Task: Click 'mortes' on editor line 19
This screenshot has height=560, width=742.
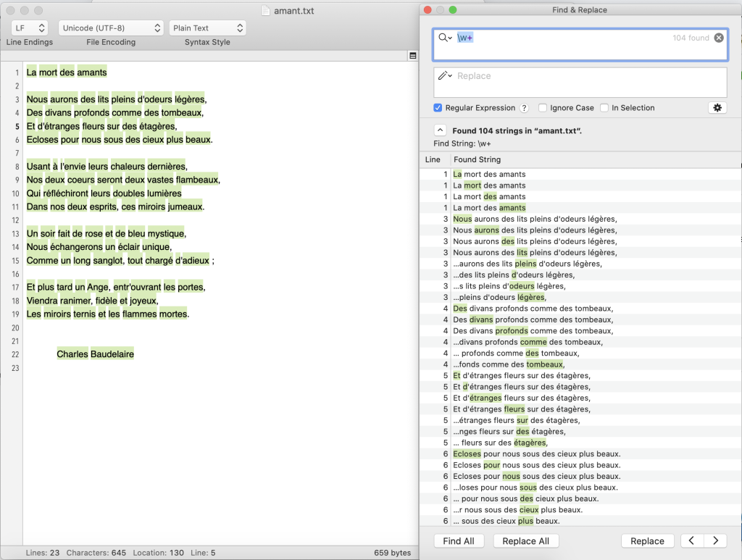Action: pyautogui.click(x=172, y=314)
